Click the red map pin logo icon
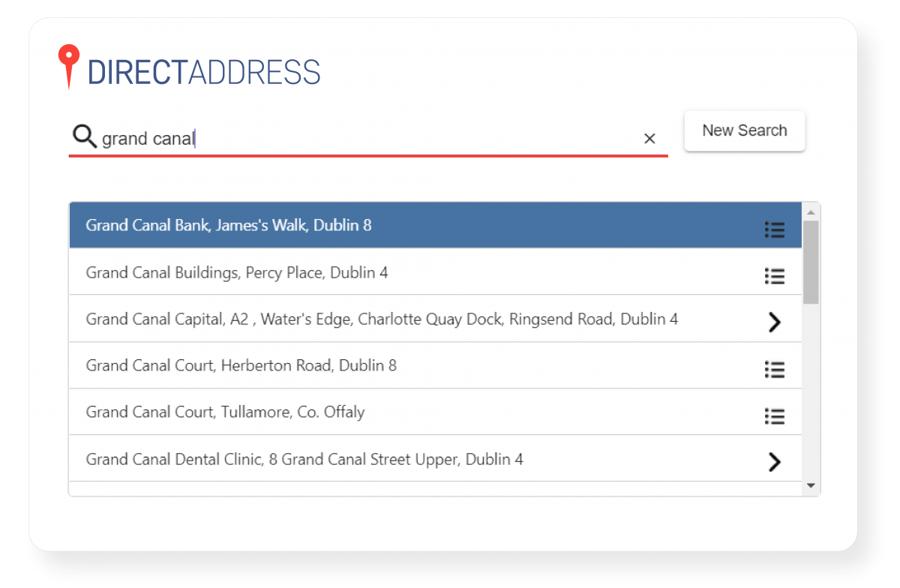 coord(70,66)
